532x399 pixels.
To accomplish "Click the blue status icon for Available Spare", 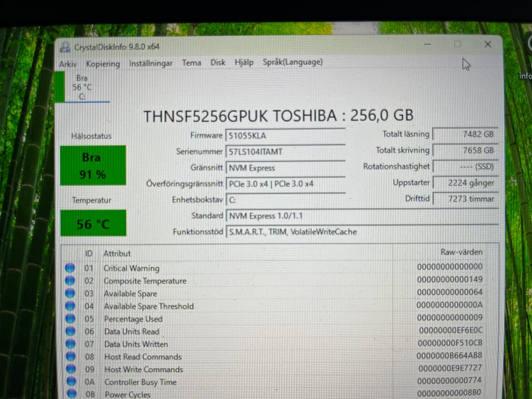I will 70,293.
